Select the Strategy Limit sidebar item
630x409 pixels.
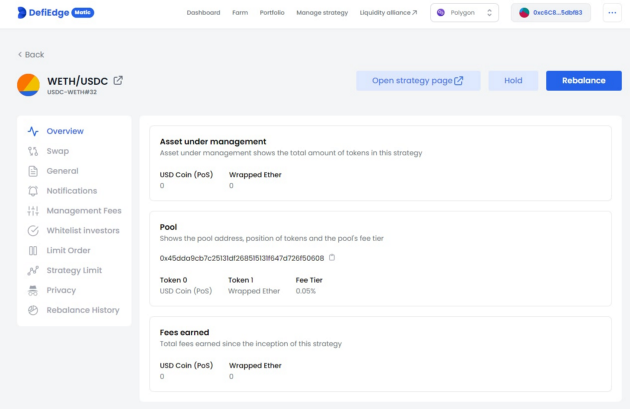pyautogui.click(x=74, y=270)
